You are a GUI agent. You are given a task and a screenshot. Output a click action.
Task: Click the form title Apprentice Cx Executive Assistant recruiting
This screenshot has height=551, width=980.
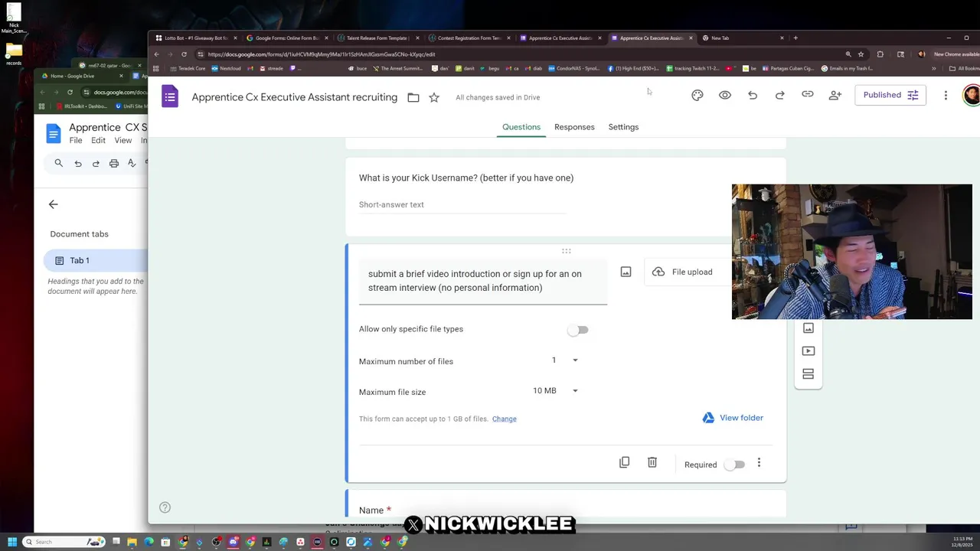point(295,97)
